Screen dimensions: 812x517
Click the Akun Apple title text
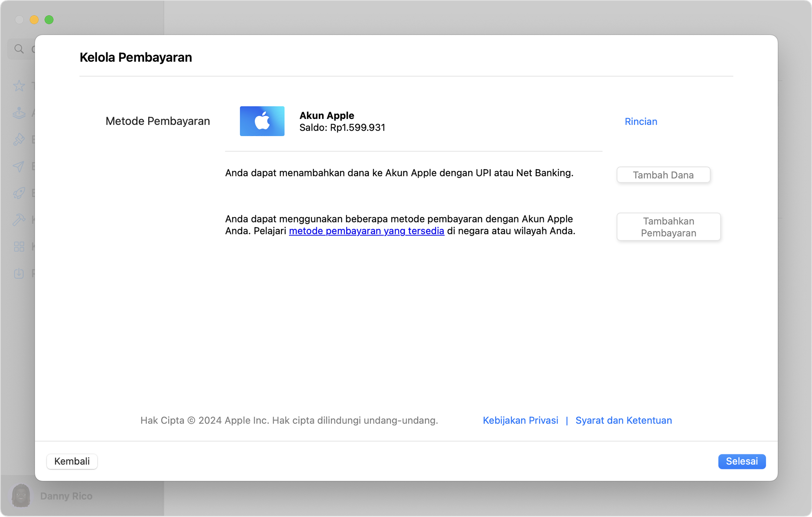tap(327, 116)
